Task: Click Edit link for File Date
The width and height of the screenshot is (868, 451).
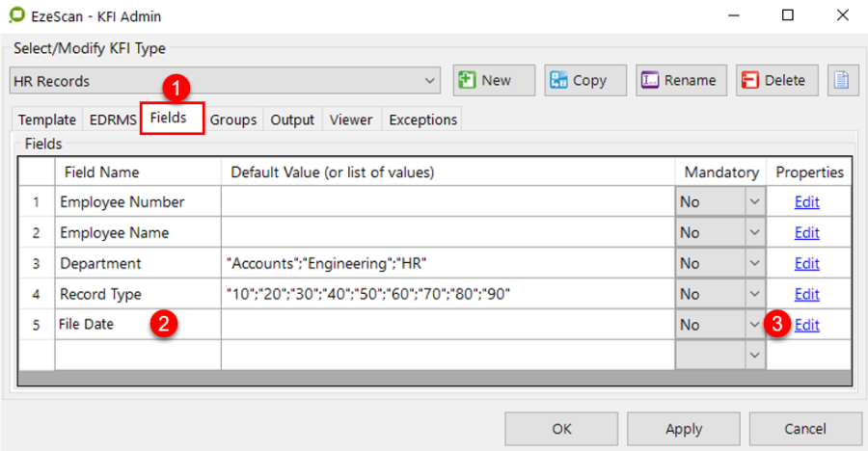Action: click(x=806, y=325)
